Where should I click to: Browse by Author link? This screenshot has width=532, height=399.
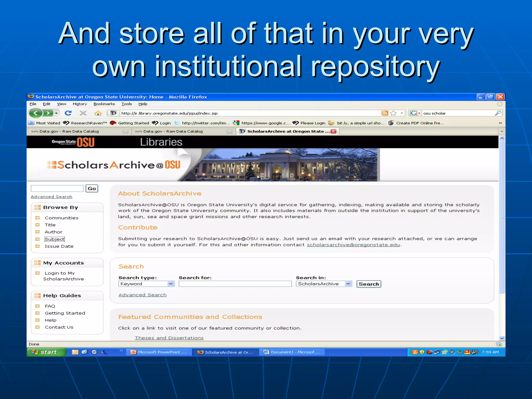click(54, 232)
